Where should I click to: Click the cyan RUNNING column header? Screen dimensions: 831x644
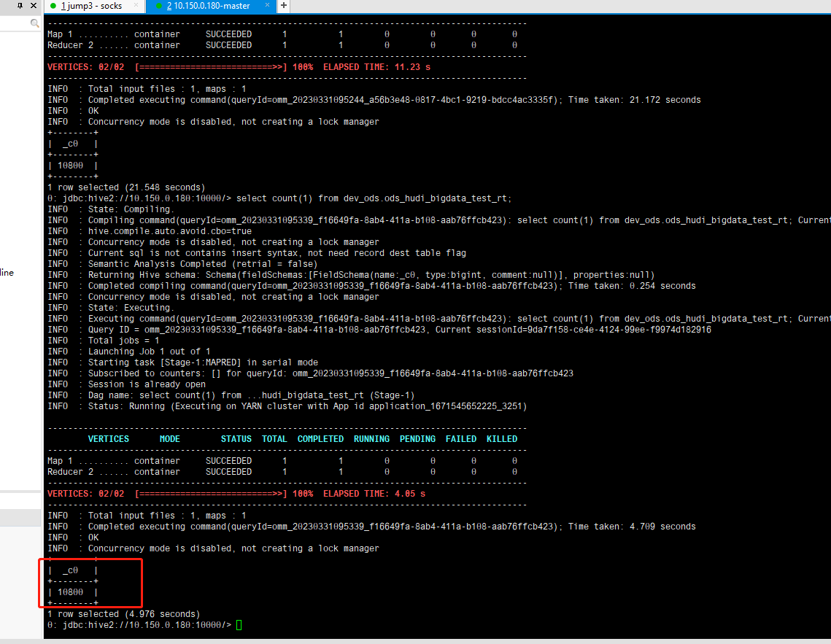(371, 439)
